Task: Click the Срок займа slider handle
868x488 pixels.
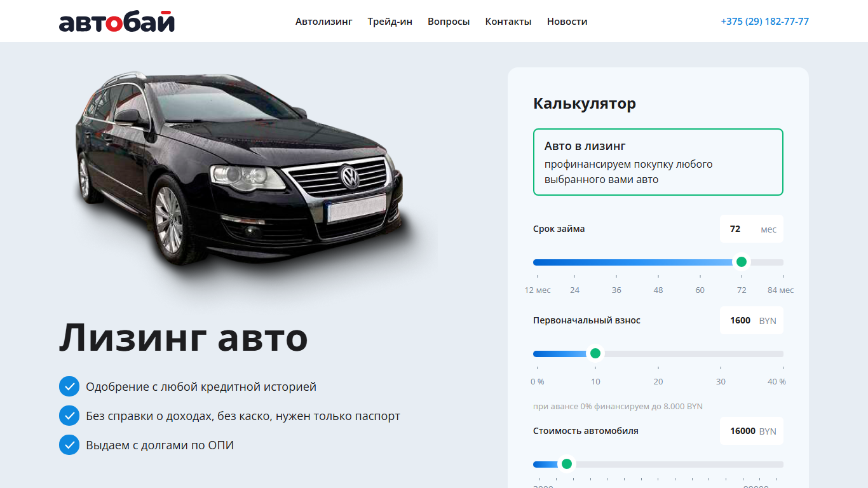Action: pyautogui.click(x=742, y=262)
